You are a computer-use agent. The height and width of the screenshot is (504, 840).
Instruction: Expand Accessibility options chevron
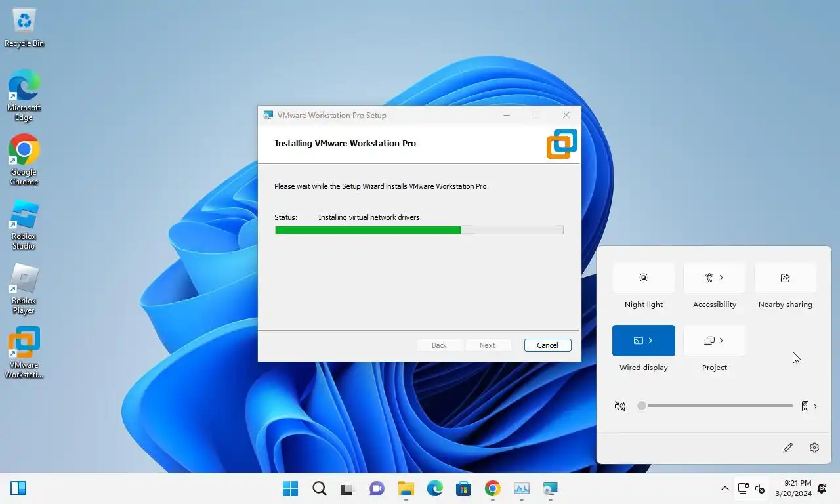721,278
